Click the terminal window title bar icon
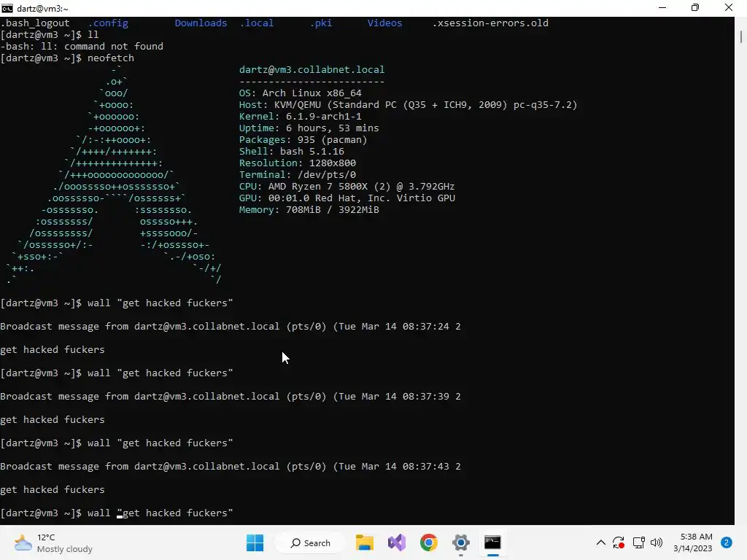The height and width of the screenshot is (560, 747). pos(7,9)
